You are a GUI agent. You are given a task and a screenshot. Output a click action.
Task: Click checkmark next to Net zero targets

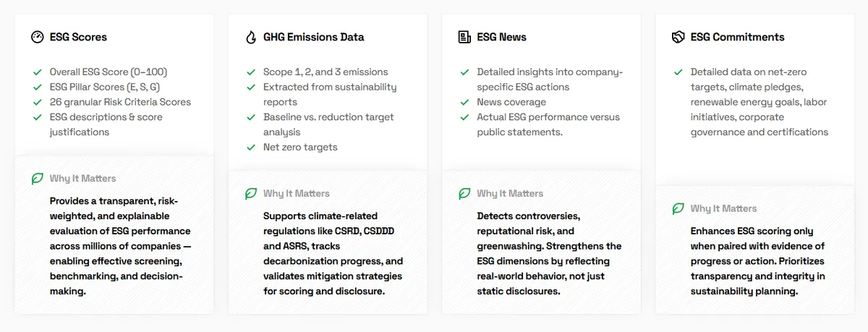[x=251, y=148]
